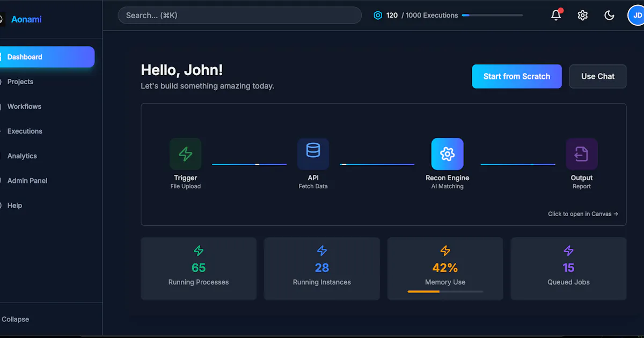The width and height of the screenshot is (644, 338).
Task: Select the Trigger lightning node icon
Action: (186, 154)
